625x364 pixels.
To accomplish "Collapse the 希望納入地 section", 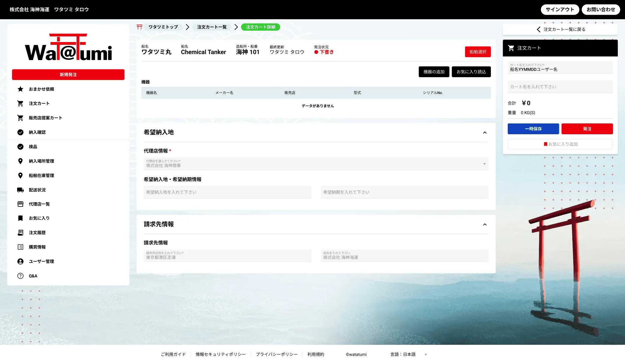I will (x=485, y=132).
